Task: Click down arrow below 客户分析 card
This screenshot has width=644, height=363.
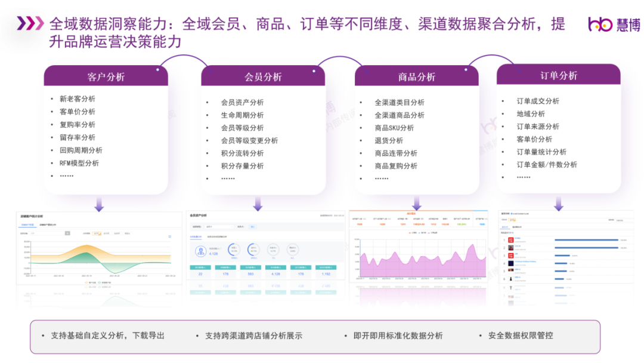Action: [99, 205]
